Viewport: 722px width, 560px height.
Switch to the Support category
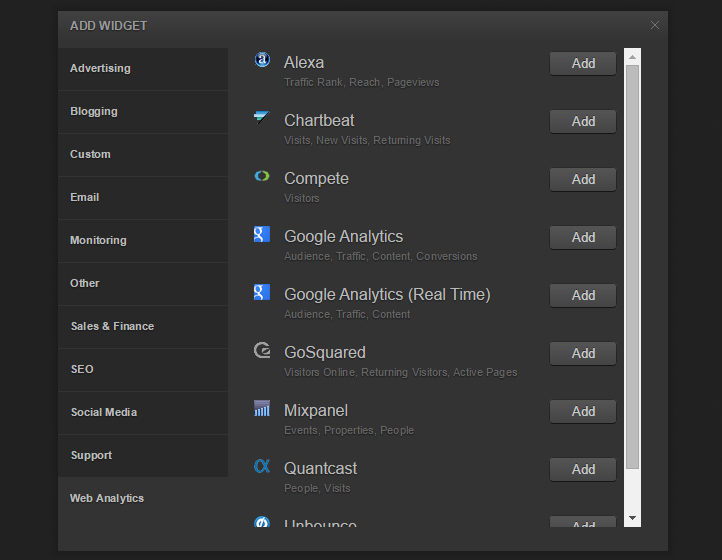pos(143,455)
